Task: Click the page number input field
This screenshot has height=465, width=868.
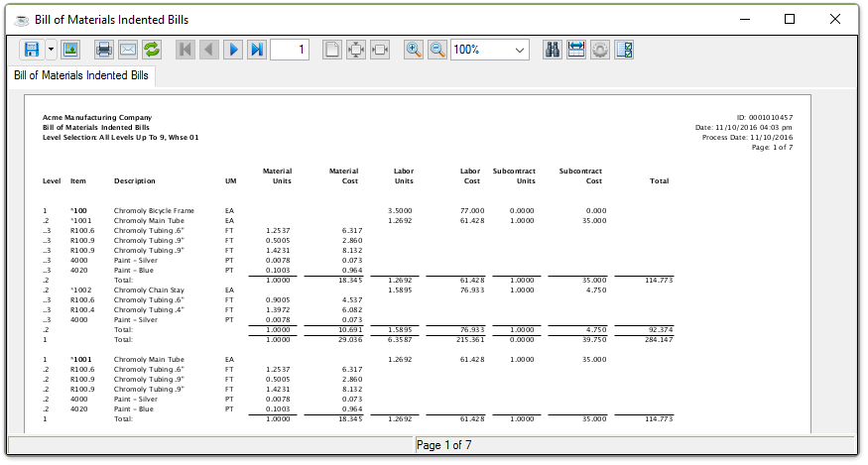Action: tap(290, 49)
